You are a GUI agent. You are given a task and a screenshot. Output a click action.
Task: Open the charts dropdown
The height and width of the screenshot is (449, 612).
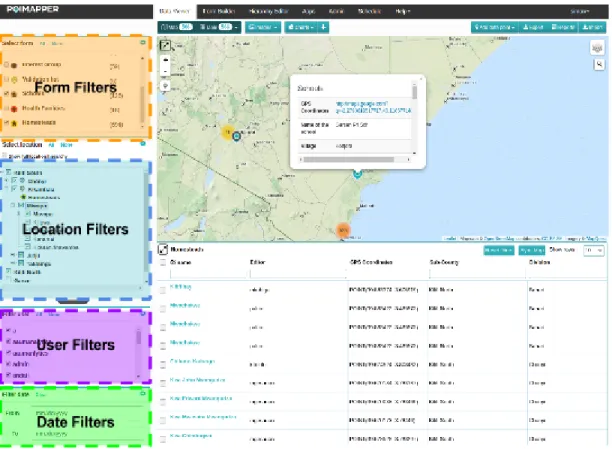tap(301, 27)
